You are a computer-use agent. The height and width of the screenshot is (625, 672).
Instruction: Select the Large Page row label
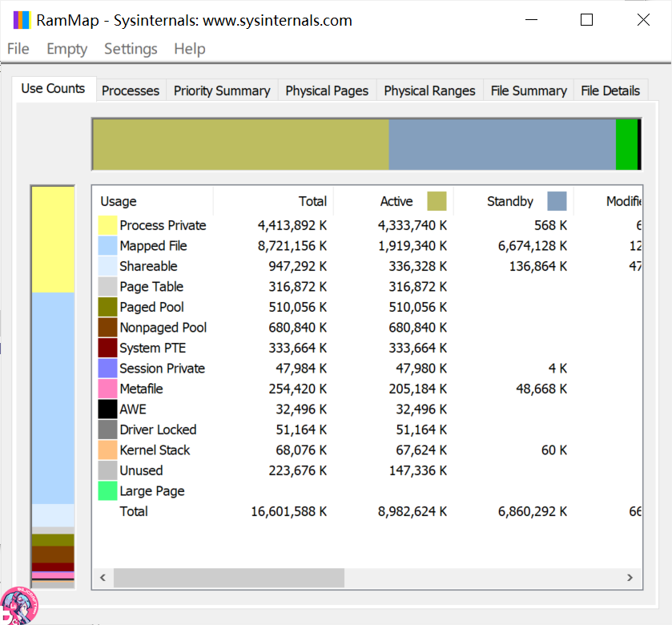(x=152, y=491)
